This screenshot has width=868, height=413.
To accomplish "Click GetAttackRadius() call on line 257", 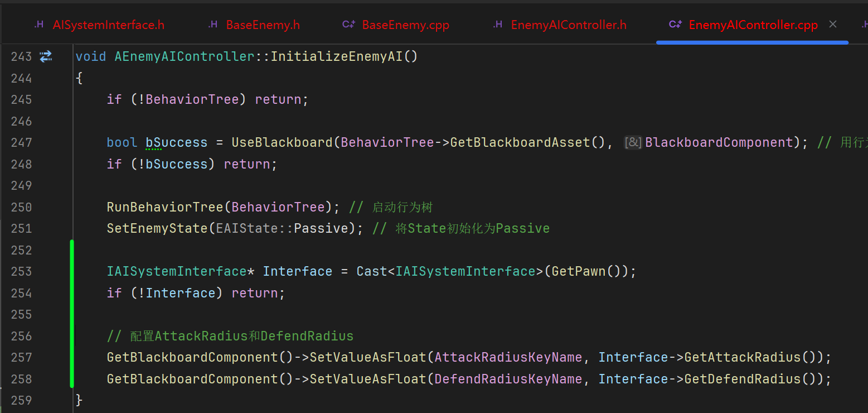I will [750, 357].
